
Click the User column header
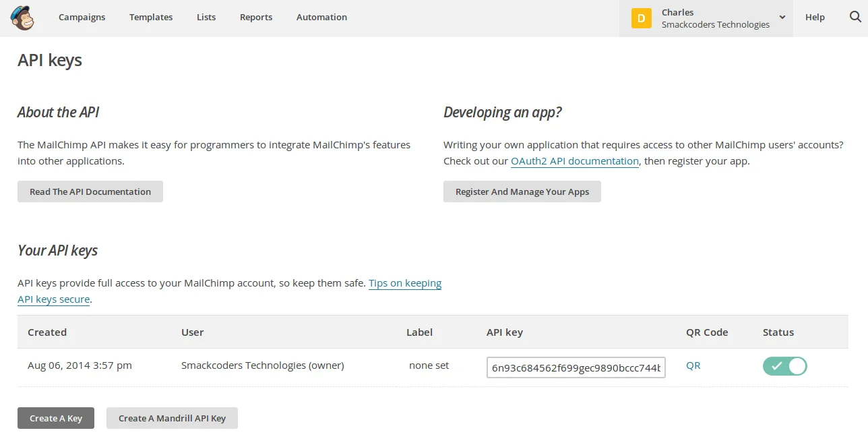click(x=192, y=332)
